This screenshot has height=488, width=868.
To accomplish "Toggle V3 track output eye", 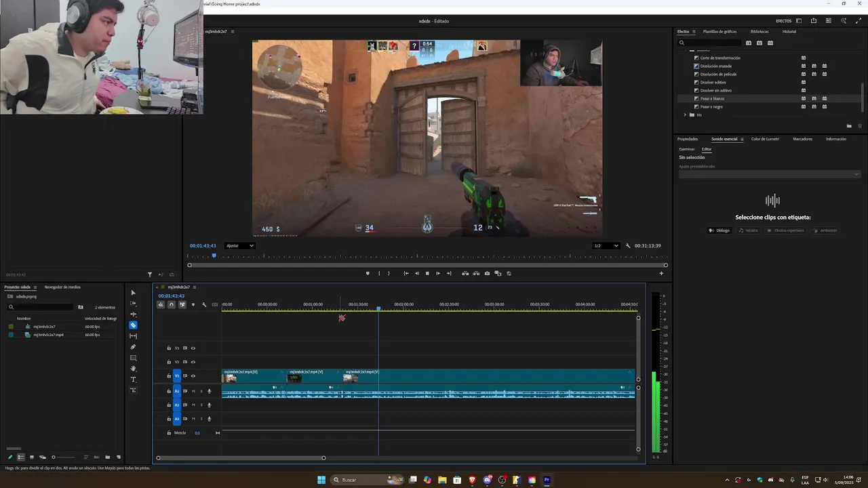I will click(193, 348).
